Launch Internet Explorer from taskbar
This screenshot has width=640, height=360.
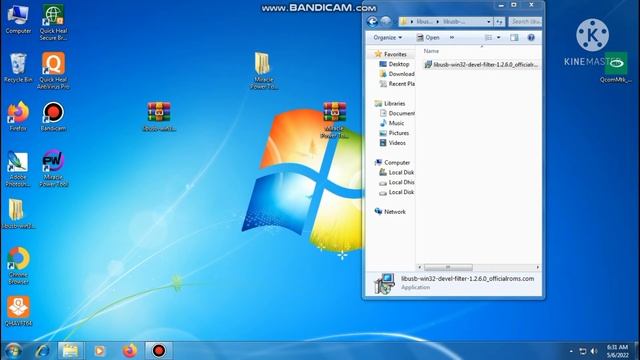pos(42,351)
